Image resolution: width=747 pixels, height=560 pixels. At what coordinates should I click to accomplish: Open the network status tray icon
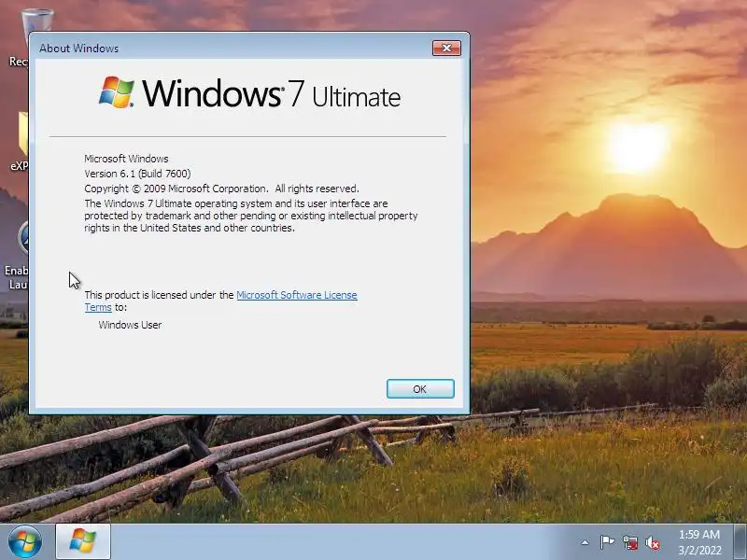[629, 542]
